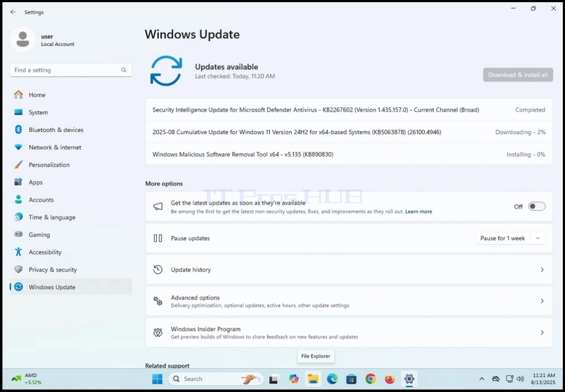The height and width of the screenshot is (392, 565).
Task: Click the Completed status text
Action: click(x=530, y=110)
